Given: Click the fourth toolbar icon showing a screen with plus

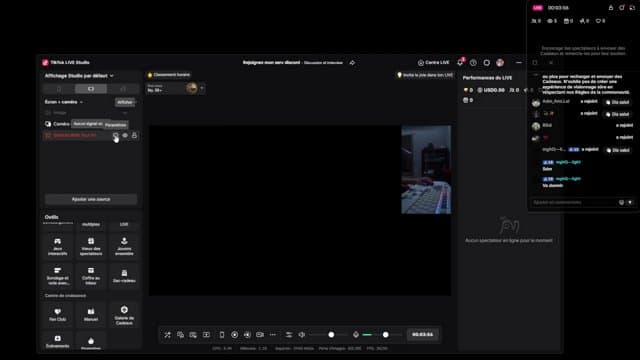Looking at the screenshot, I should click(x=206, y=335).
